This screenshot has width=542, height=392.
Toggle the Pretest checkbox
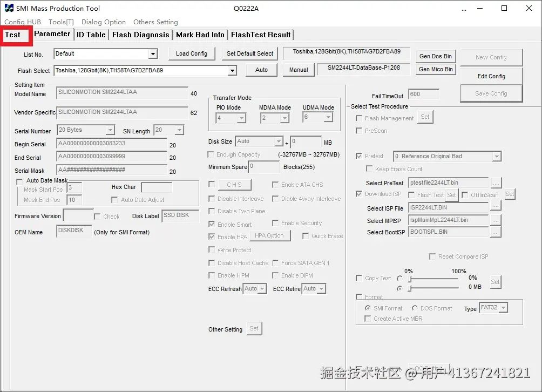tap(359, 156)
